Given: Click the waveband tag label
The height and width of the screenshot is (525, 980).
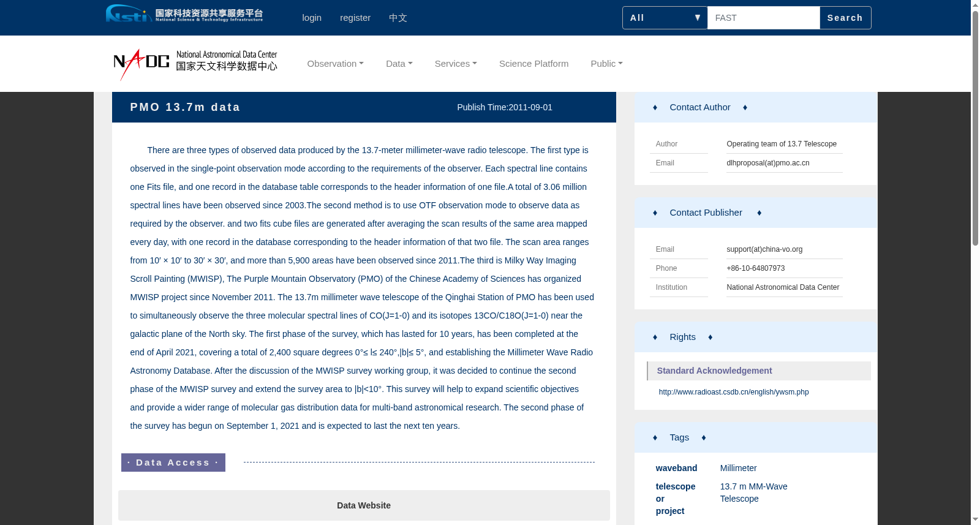Looking at the screenshot, I should point(676,468).
